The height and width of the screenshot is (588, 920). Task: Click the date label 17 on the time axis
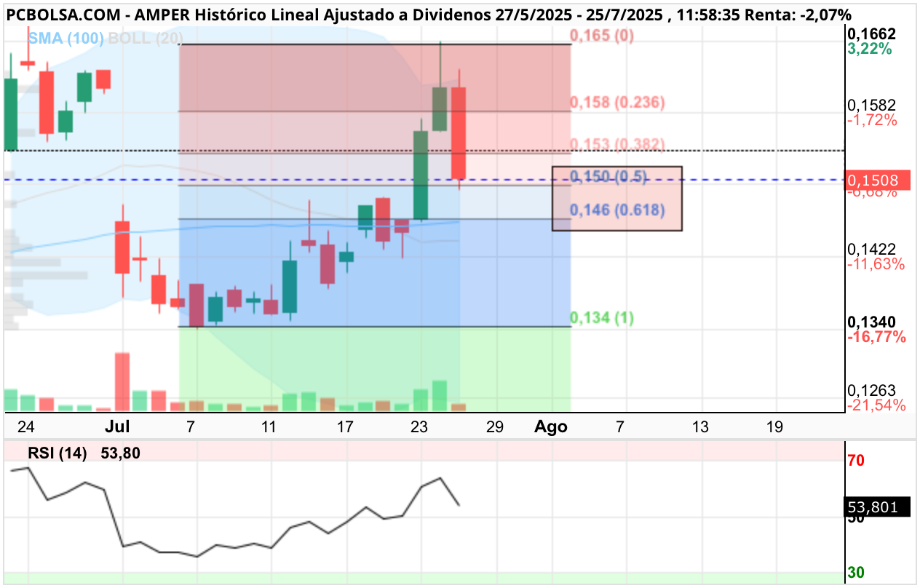coord(344,426)
